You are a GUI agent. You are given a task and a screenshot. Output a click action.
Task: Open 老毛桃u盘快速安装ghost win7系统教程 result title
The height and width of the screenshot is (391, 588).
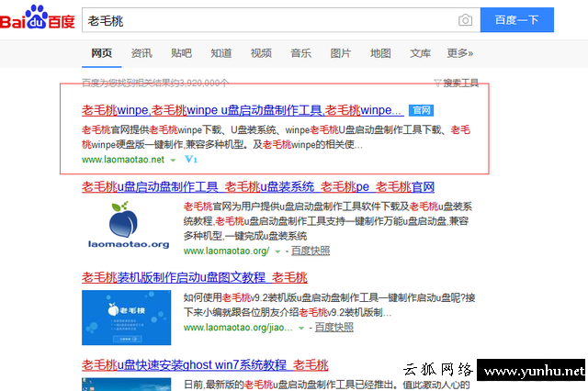205,364
